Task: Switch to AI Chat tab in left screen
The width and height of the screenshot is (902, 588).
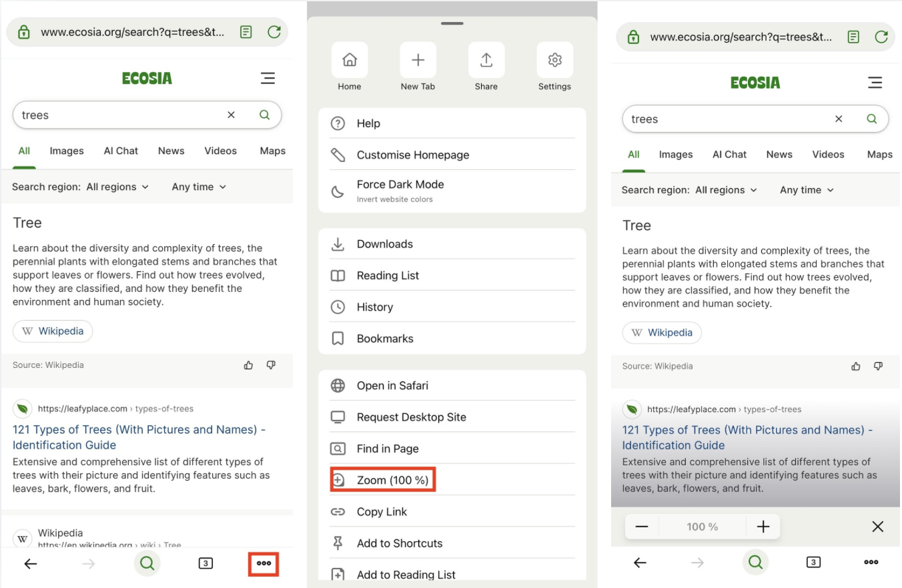Action: (121, 151)
